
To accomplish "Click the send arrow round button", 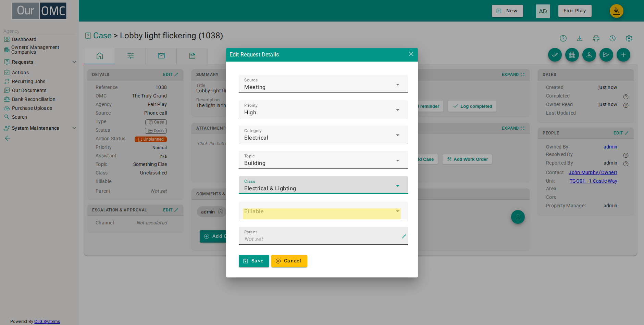I will [x=606, y=55].
